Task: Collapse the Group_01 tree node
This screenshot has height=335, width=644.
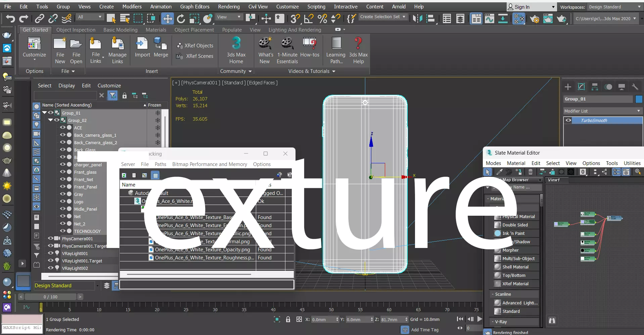Action: tap(44, 113)
